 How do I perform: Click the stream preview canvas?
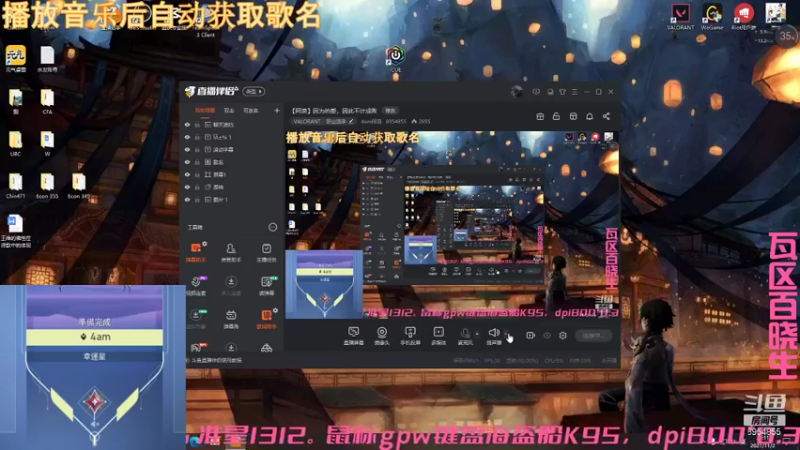(x=452, y=225)
